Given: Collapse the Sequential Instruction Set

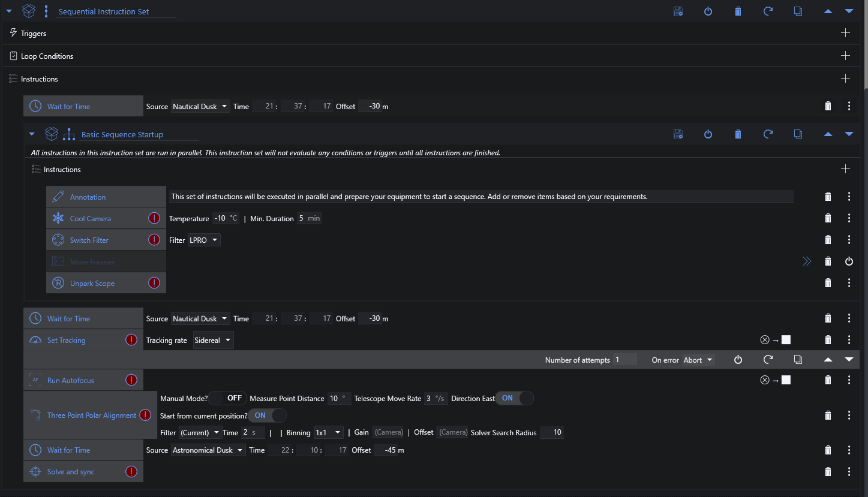Looking at the screenshot, I should (x=9, y=11).
